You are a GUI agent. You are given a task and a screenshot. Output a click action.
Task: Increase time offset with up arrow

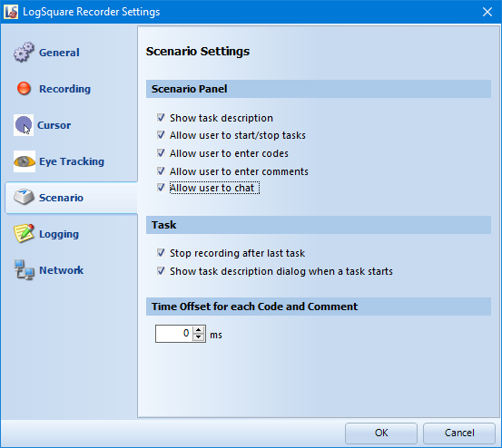(199, 330)
